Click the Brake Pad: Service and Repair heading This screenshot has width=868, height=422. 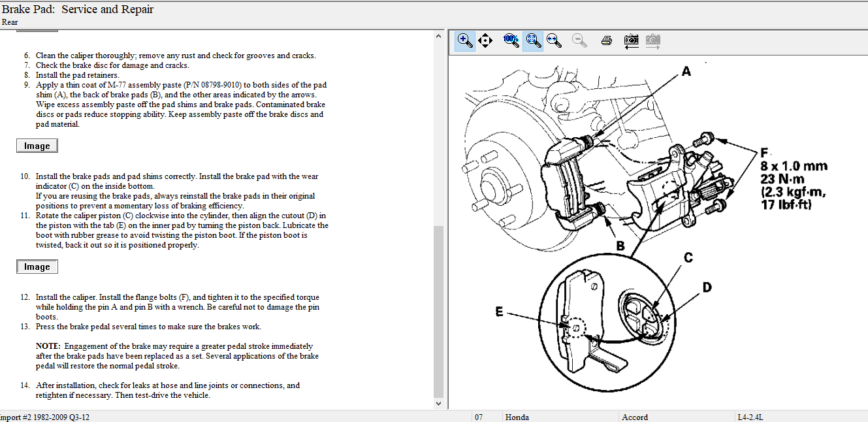78,10
